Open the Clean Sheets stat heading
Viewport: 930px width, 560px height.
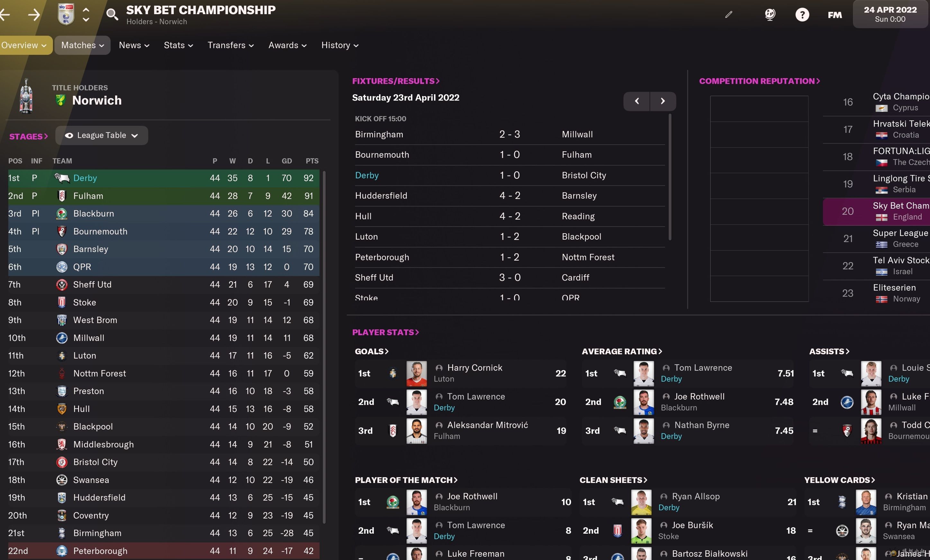(x=613, y=480)
